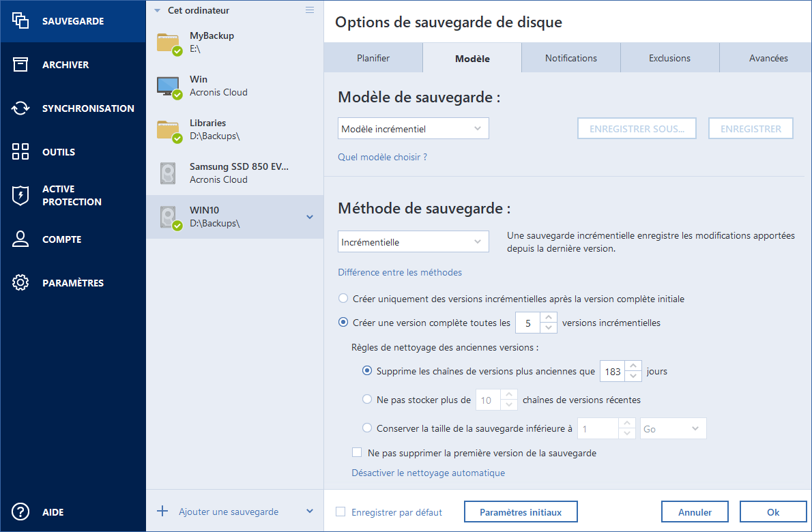Switch to the Planifier tab
The width and height of the screenshot is (812, 532).
pos(373,58)
